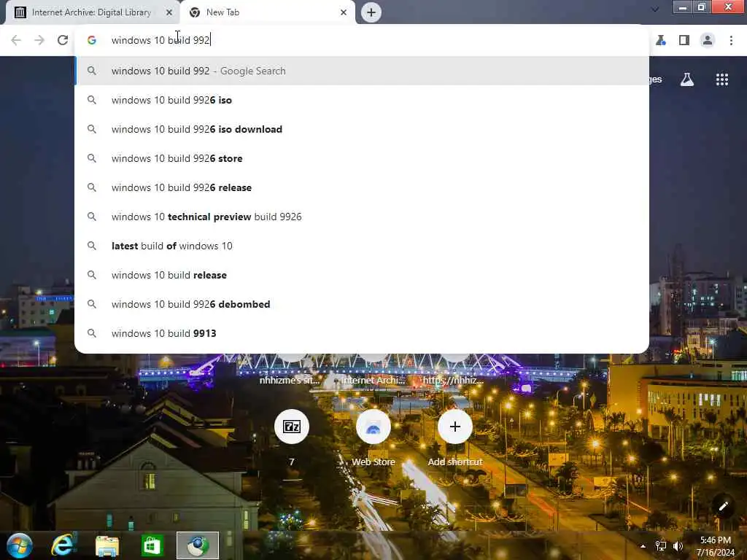Open the Windows Start button
Screen dimensions: 747x560
[20, 545]
